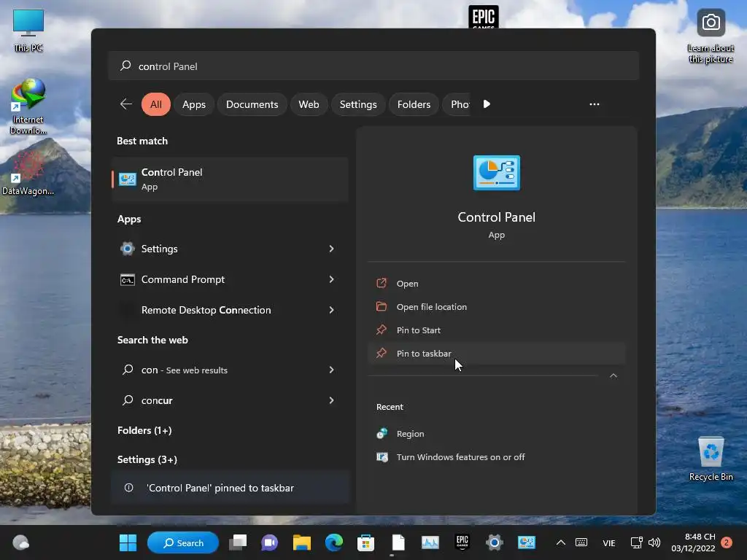
Task: Open the graph monitor taskbar icon
Action: (430, 542)
